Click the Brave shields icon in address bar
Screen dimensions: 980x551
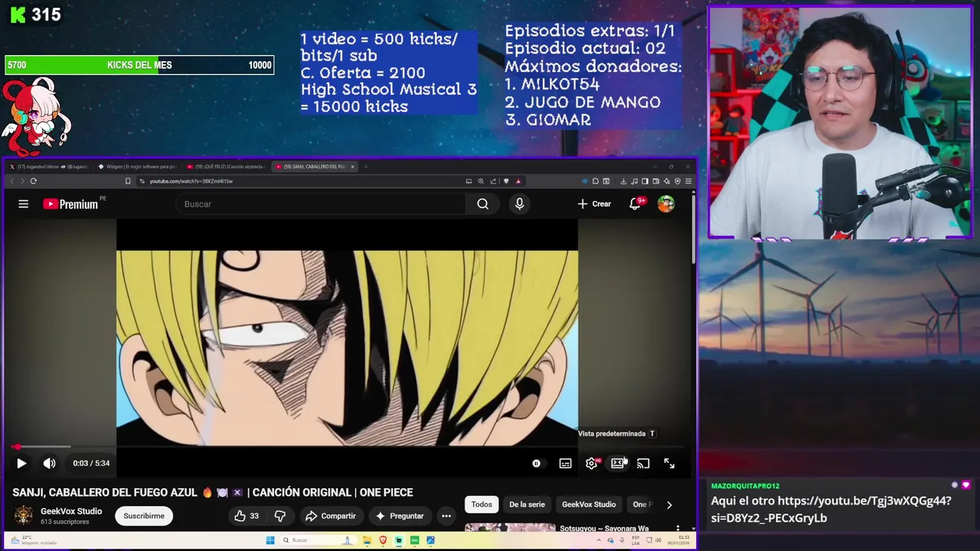pos(506,181)
